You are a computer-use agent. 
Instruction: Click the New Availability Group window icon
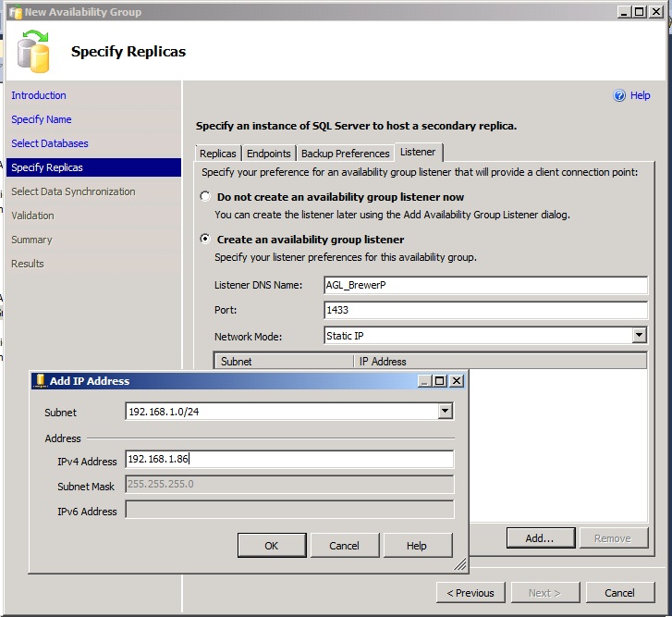(15, 12)
